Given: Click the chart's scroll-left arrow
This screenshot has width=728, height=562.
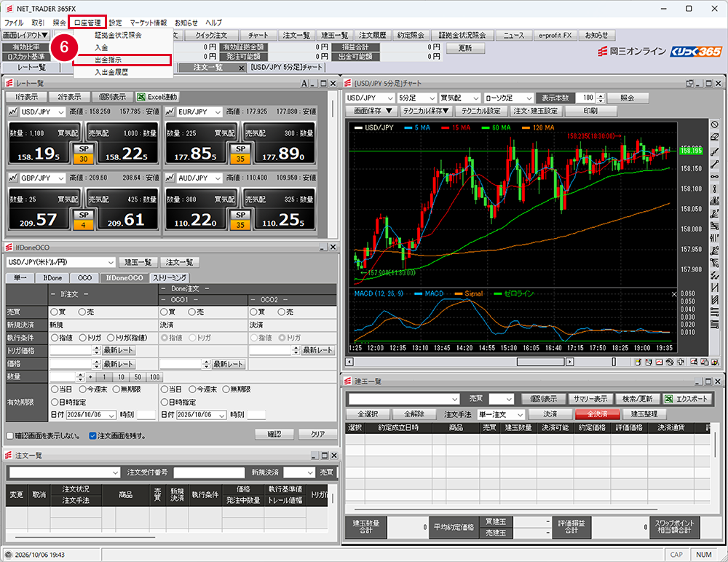Looking at the screenshot, I should (349, 362).
